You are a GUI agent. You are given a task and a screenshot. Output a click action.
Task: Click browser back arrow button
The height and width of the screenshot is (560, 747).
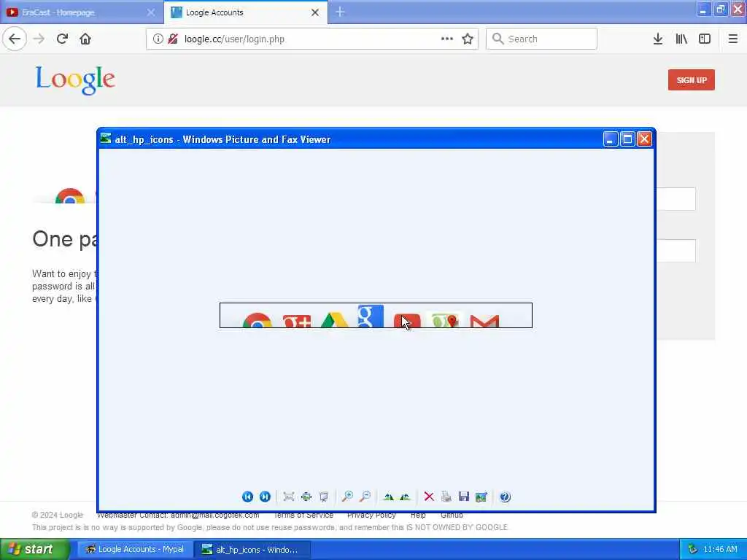pos(15,39)
